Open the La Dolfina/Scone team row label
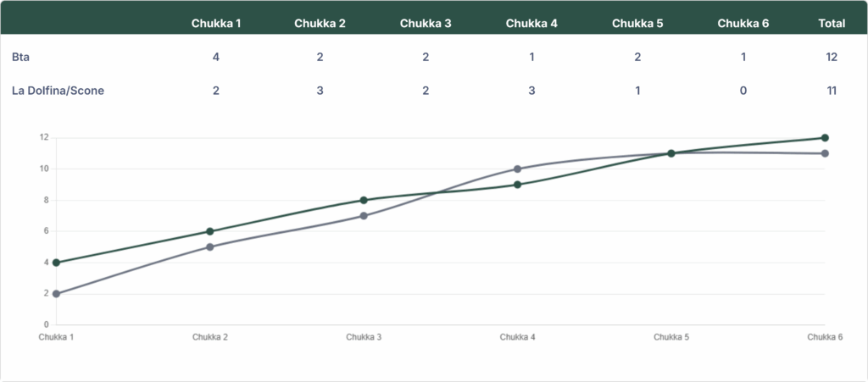868x382 pixels. [x=58, y=90]
